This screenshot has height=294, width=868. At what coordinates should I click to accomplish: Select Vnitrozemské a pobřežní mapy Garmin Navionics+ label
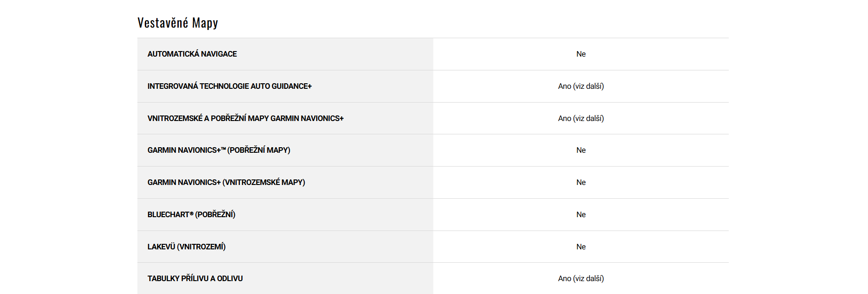(x=245, y=119)
